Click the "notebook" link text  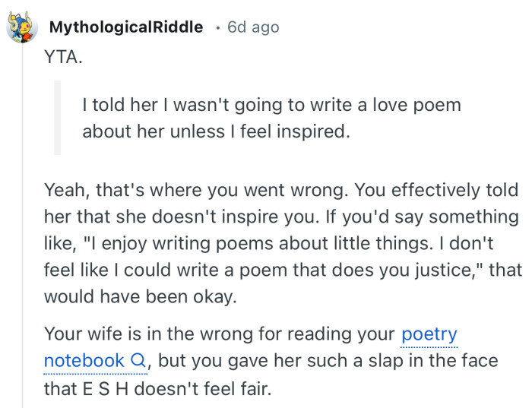tap(84, 360)
